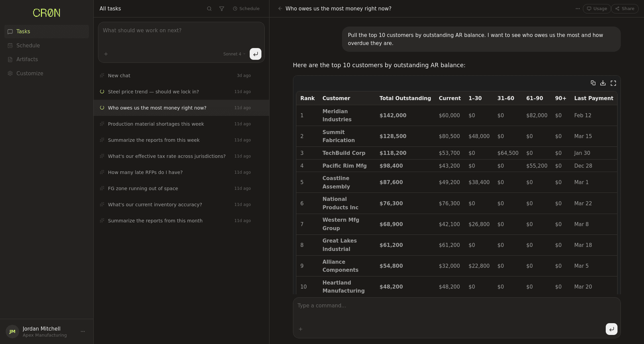The height and width of the screenshot is (344, 644).
Task: Open 'Production material shortages this week' task
Action: 181,124
